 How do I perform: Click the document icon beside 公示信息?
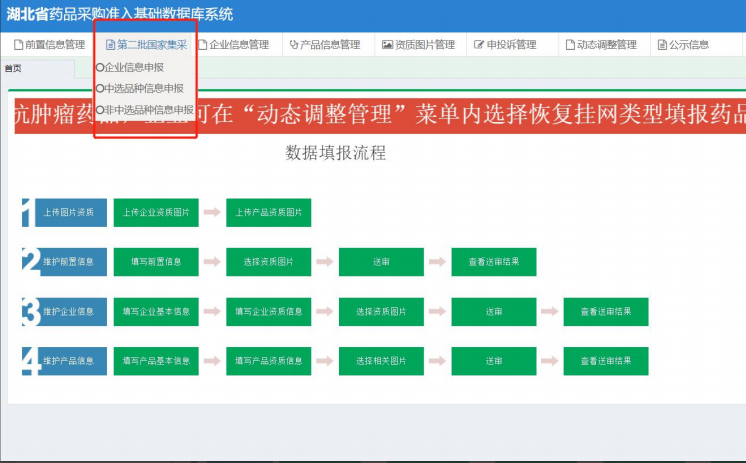[x=662, y=45]
